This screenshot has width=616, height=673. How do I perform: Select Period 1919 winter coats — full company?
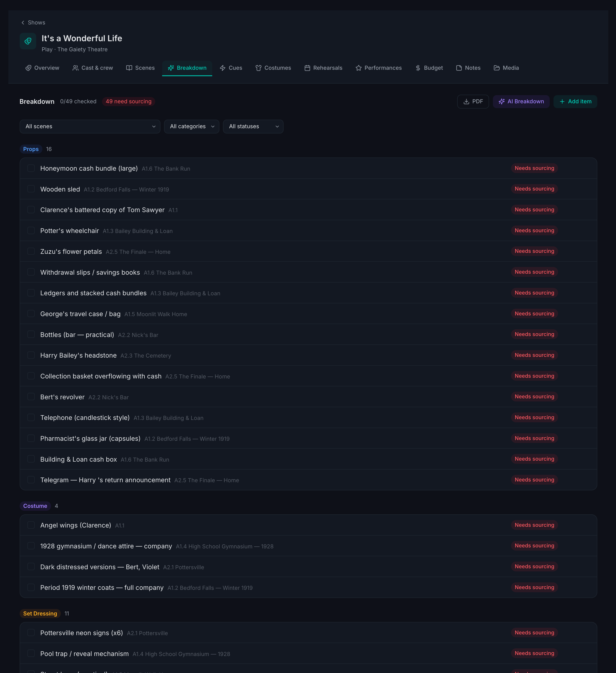102,587
